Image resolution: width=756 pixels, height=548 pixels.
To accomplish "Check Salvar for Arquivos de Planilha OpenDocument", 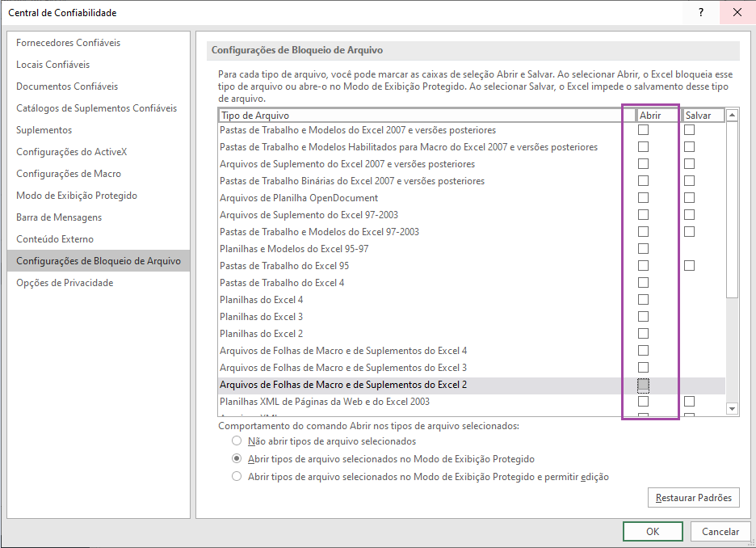I will [690, 198].
